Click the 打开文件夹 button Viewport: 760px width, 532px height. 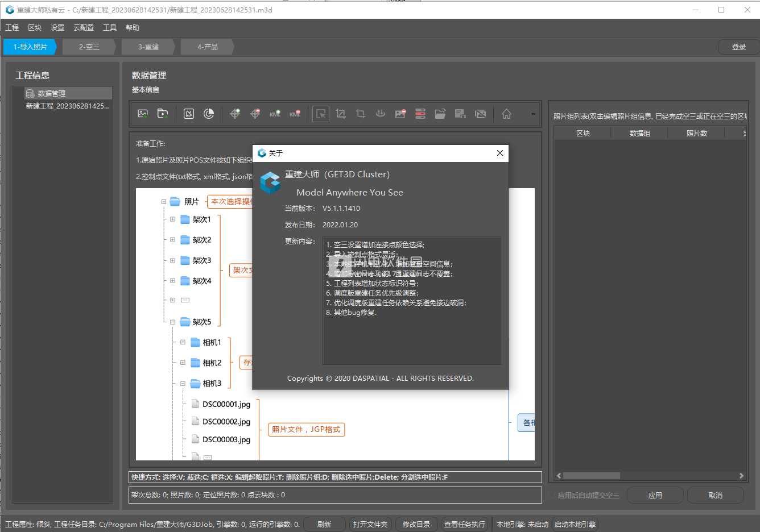[370, 524]
